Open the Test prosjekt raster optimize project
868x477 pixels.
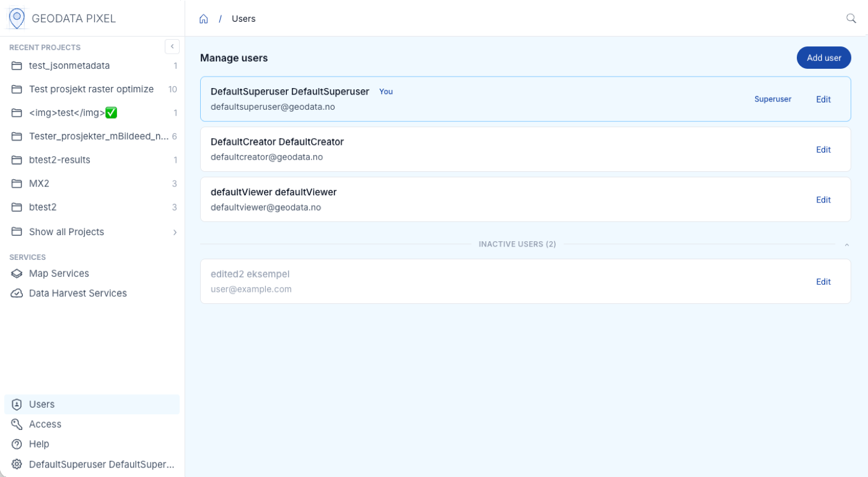pos(92,89)
